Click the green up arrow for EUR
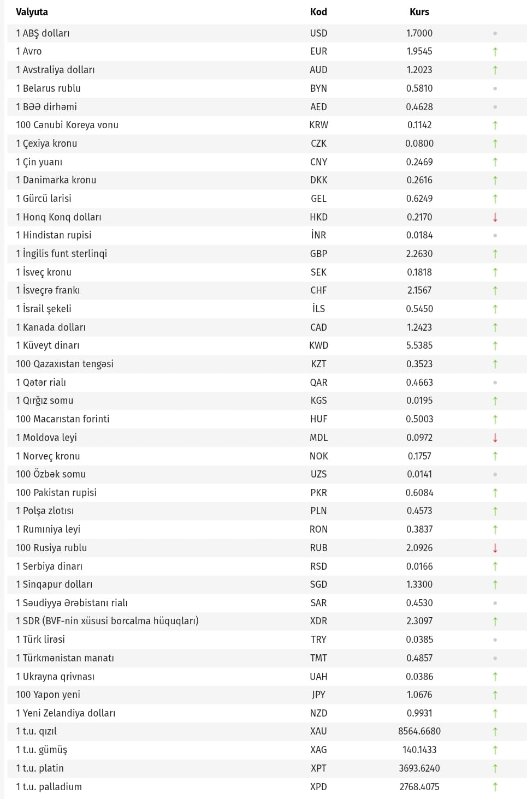 [495, 51]
